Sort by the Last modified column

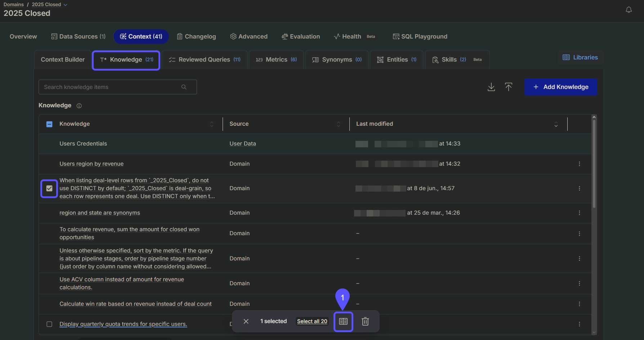(x=556, y=124)
